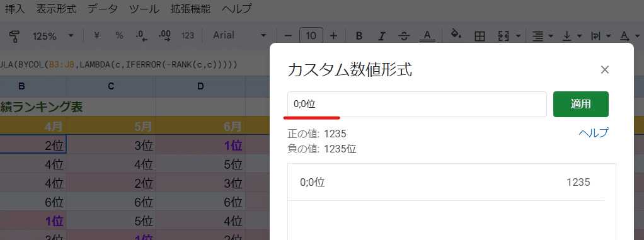Open the blue ヘルプ link in dialog
The image size is (644, 240).
[x=594, y=132]
